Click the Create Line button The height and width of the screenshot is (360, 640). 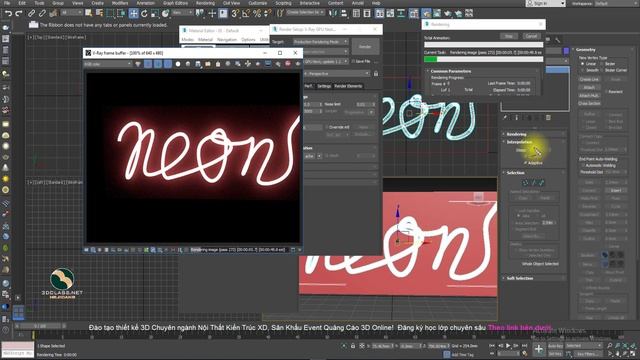[x=589, y=80]
